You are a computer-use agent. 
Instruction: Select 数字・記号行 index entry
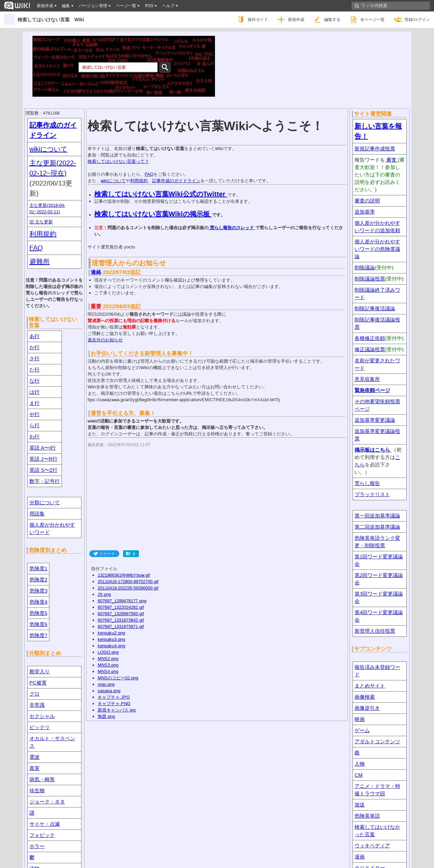click(44, 481)
